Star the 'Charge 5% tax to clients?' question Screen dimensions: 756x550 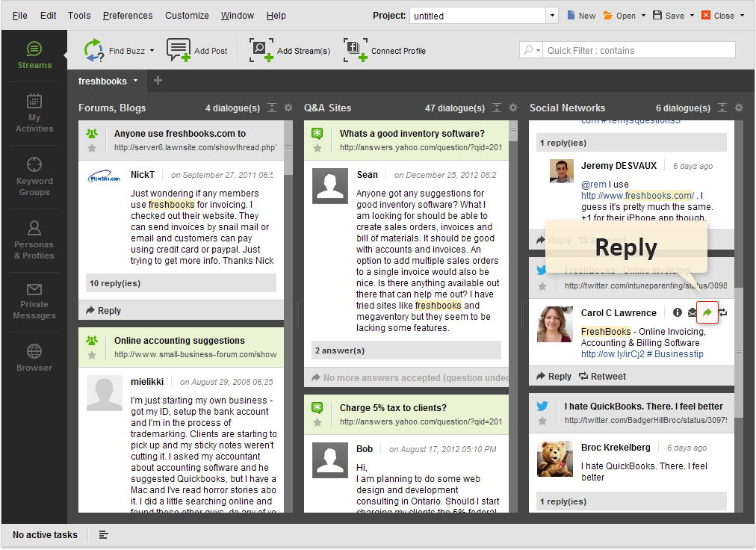(317, 422)
